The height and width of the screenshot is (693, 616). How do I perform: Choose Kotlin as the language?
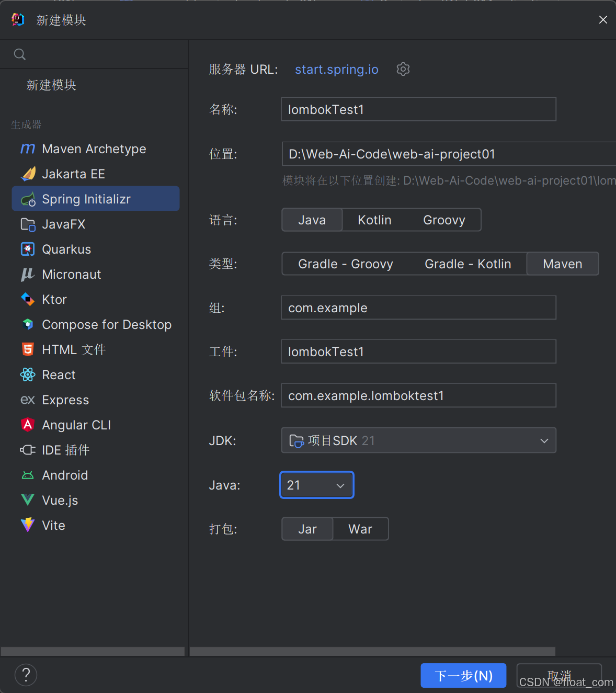[374, 220]
